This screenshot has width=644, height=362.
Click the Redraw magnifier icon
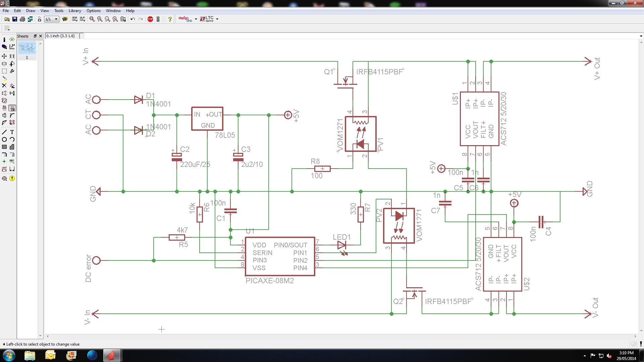(x=115, y=19)
